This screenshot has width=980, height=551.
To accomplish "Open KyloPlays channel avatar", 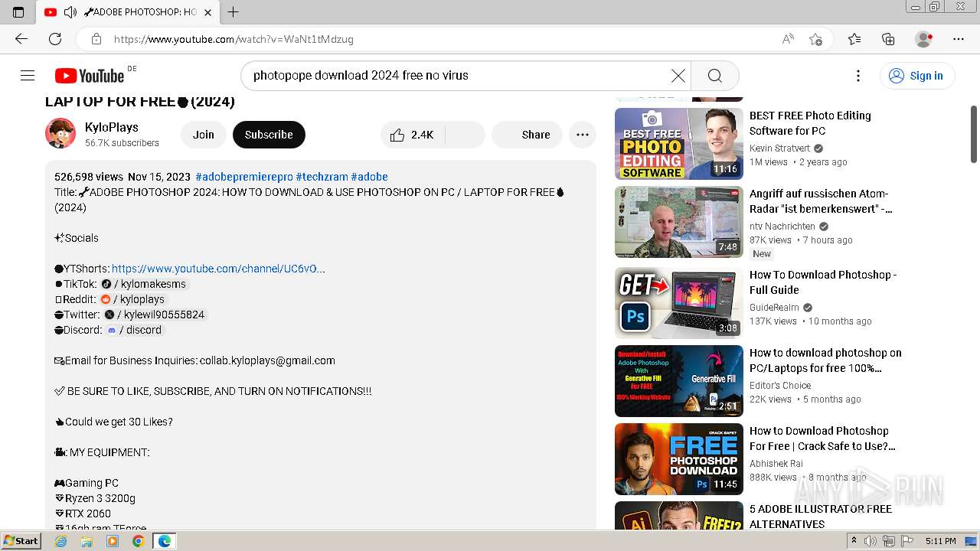I will 60,134.
